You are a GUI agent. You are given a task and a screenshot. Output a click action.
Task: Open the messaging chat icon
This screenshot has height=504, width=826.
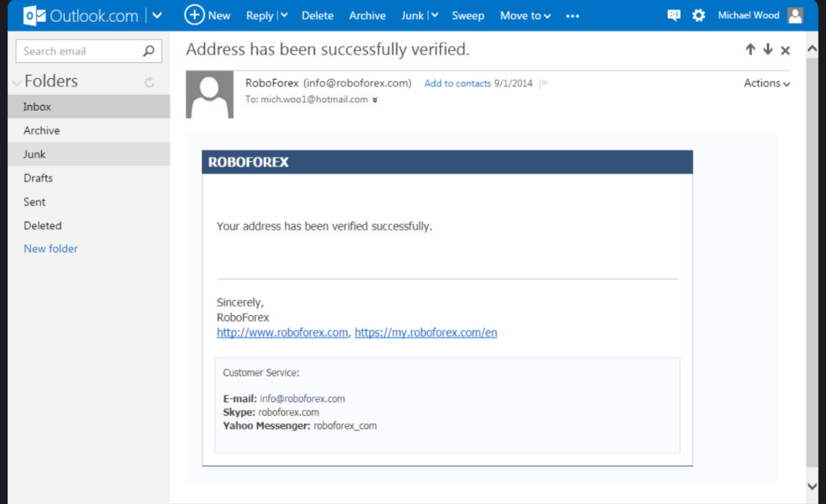[x=674, y=15]
